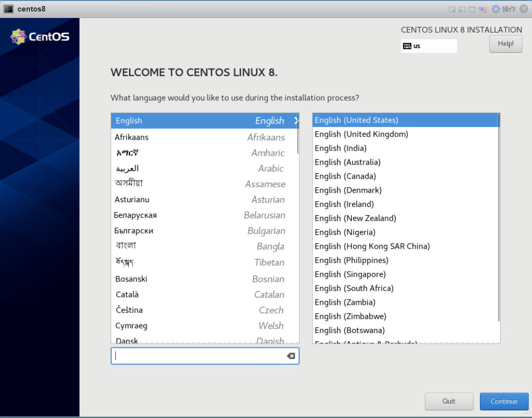Click the Quit button
532x418 pixels.
coord(449,401)
